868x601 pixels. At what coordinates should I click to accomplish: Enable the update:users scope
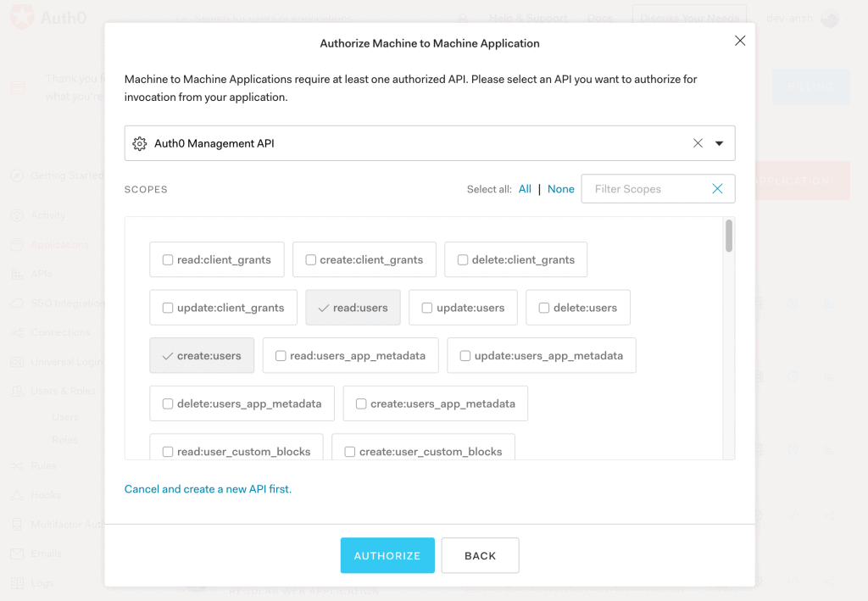pyautogui.click(x=427, y=309)
